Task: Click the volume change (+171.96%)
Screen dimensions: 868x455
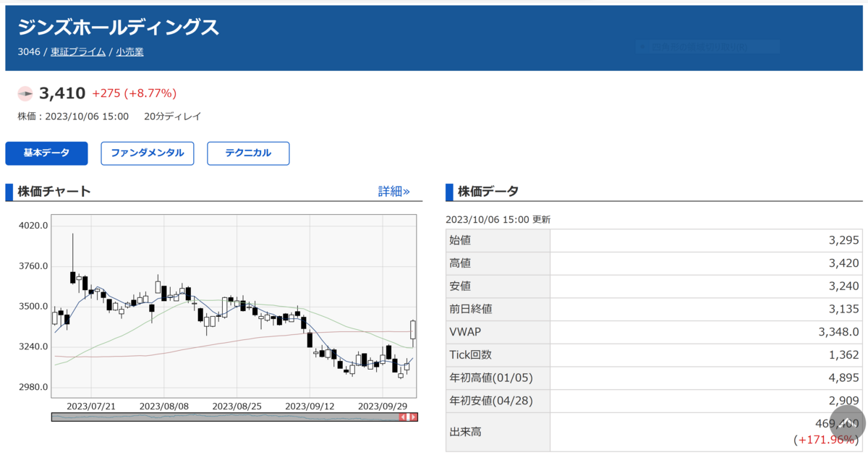Action: (827, 440)
